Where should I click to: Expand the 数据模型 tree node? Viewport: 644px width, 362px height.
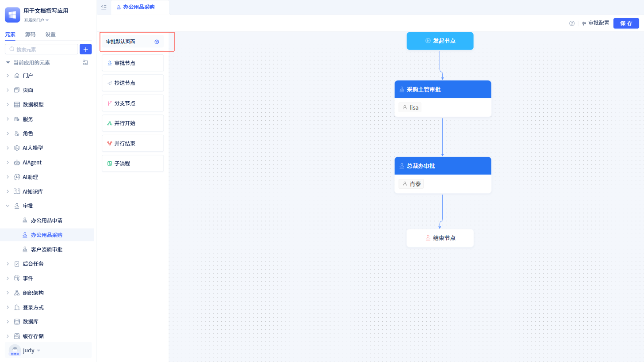click(8, 105)
